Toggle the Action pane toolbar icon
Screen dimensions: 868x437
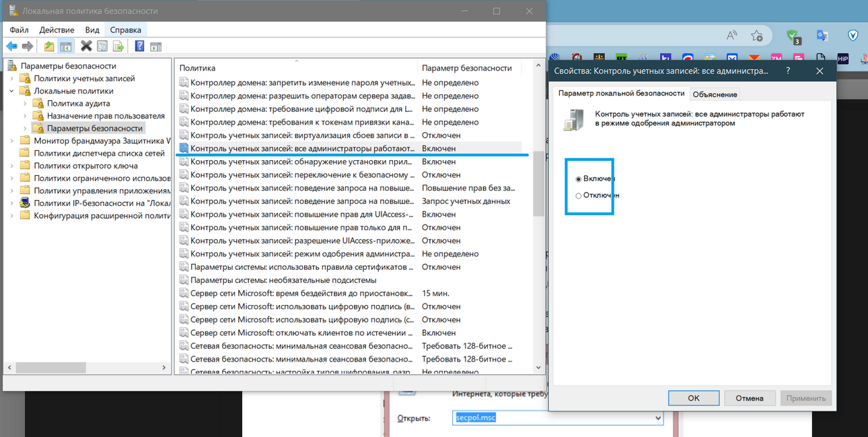pyautogui.click(x=155, y=46)
